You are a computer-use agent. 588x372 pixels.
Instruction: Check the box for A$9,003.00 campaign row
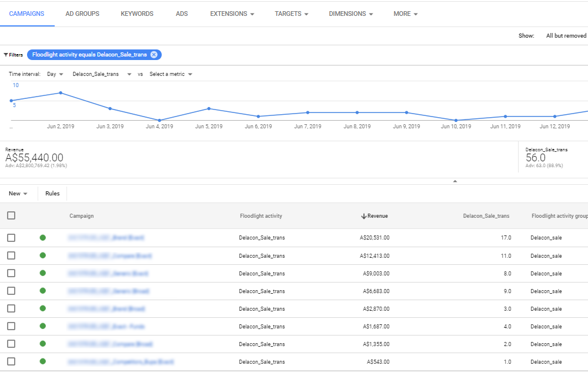(11, 273)
